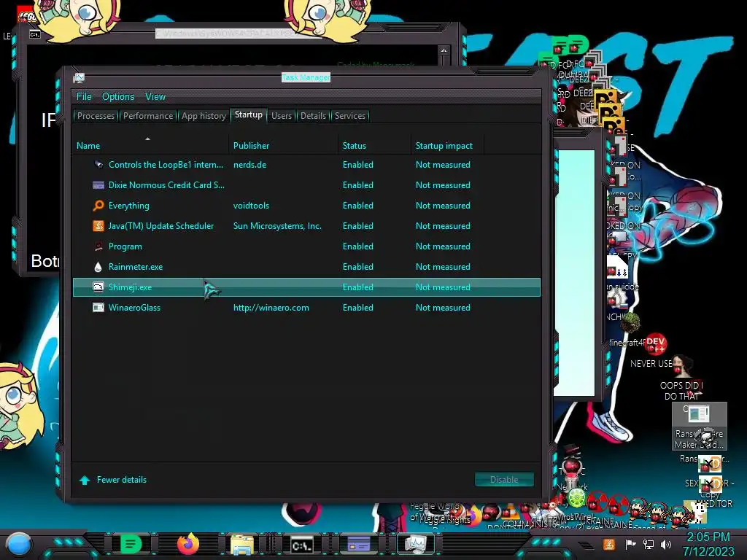
Task: Click the Command Prompt scrollbar up arrow
Action: tap(444, 50)
